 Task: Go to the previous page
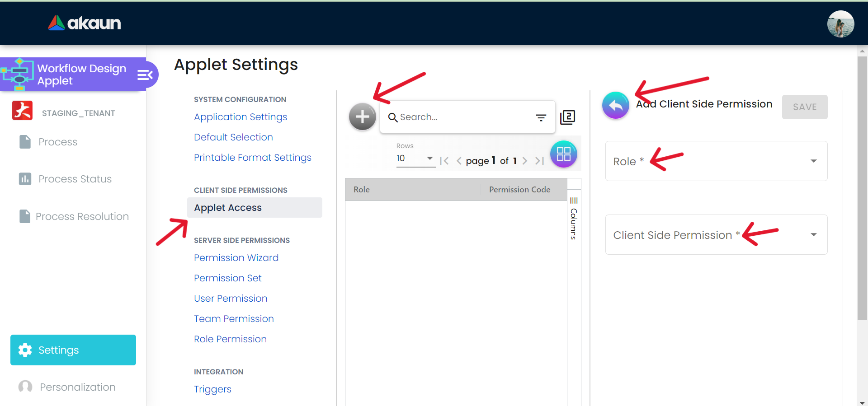[459, 161]
